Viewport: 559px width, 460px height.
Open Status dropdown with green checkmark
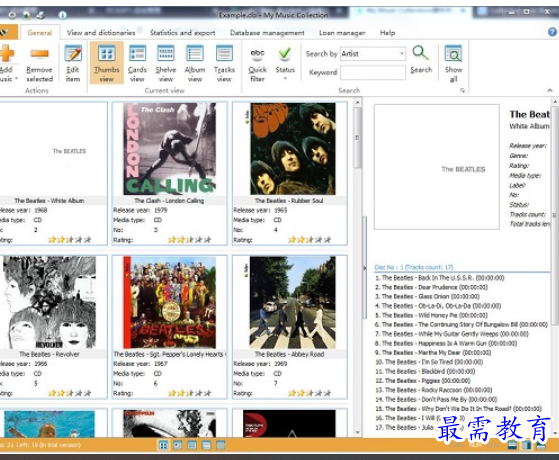285,63
